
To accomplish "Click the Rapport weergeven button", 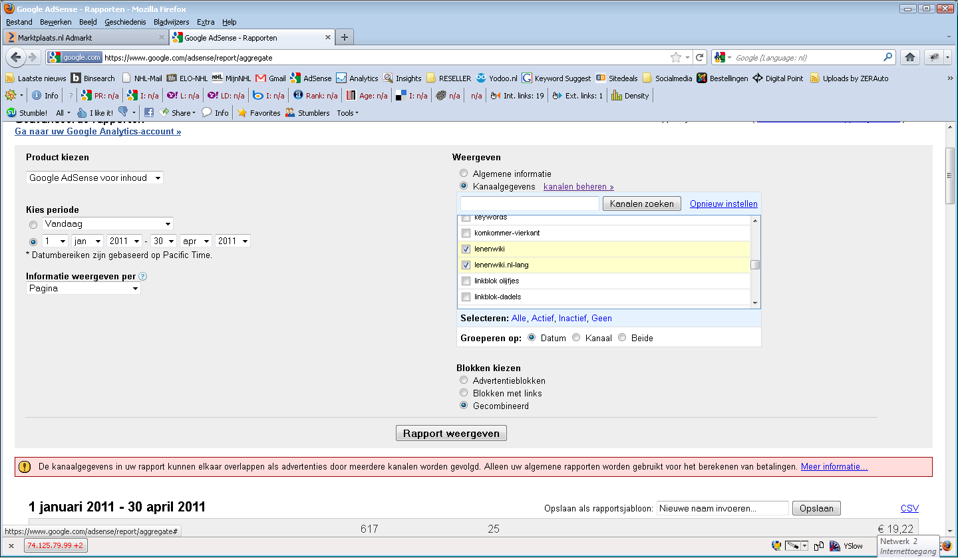I will pyautogui.click(x=451, y=433).
